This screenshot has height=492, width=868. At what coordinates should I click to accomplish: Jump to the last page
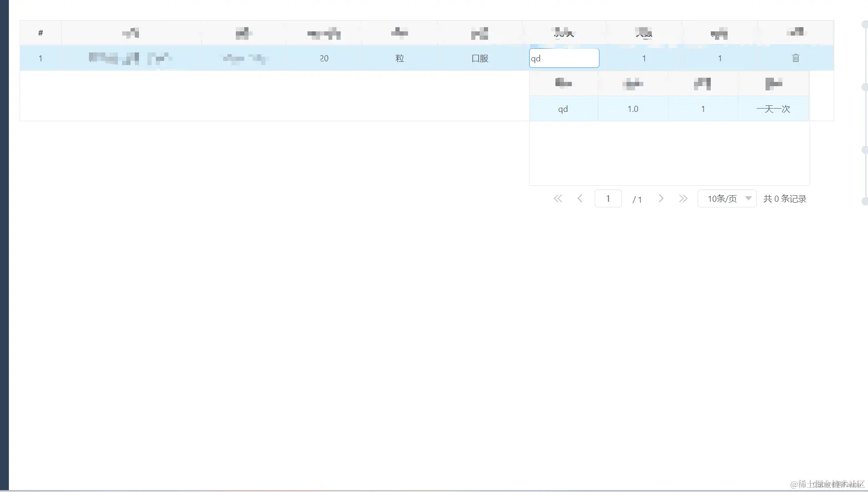coord(683,198)
